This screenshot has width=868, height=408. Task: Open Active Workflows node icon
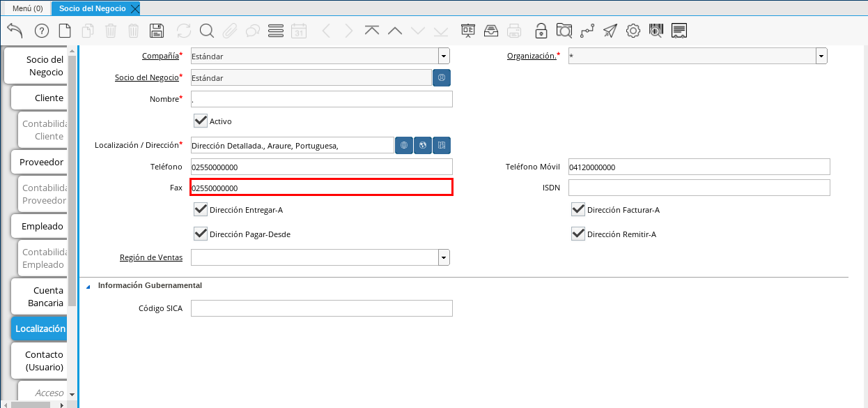coord(587,31)
